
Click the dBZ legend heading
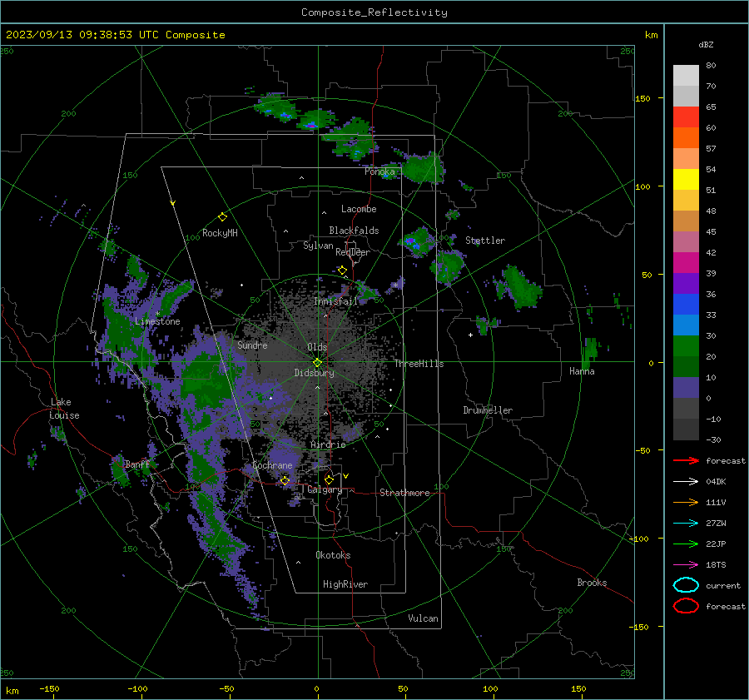706,44
